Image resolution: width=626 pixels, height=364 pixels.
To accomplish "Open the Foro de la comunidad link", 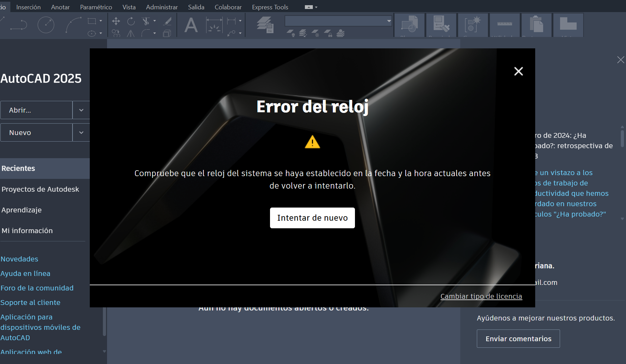I will pos(37,288).
